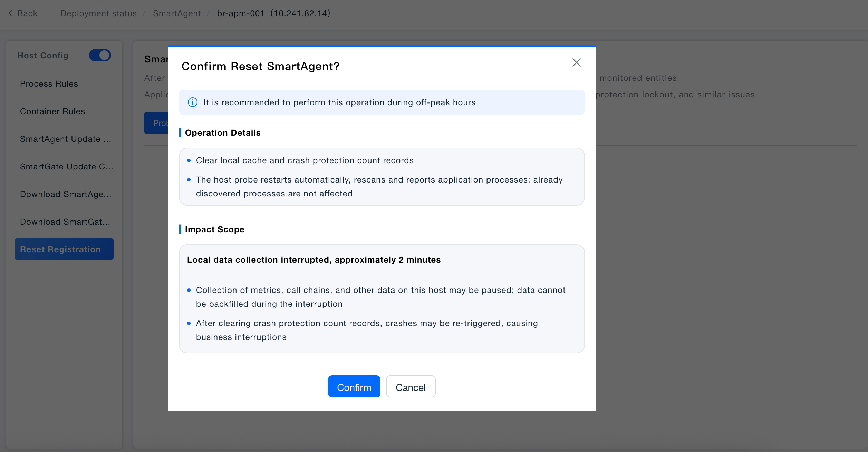The height and width of the screenshot is (452, 868).
Task: Click the partially hidden blue Prob button
Action: click(x=156, y=123)
